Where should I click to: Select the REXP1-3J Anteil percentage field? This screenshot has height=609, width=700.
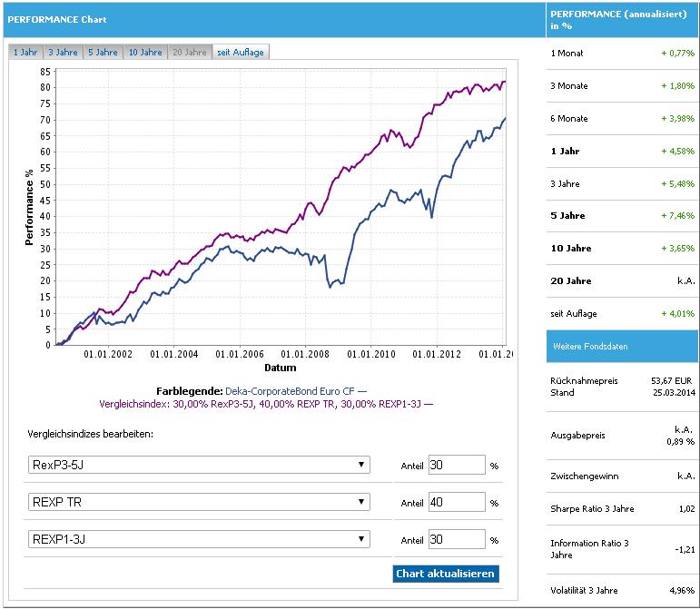click(x=457, y=539)
